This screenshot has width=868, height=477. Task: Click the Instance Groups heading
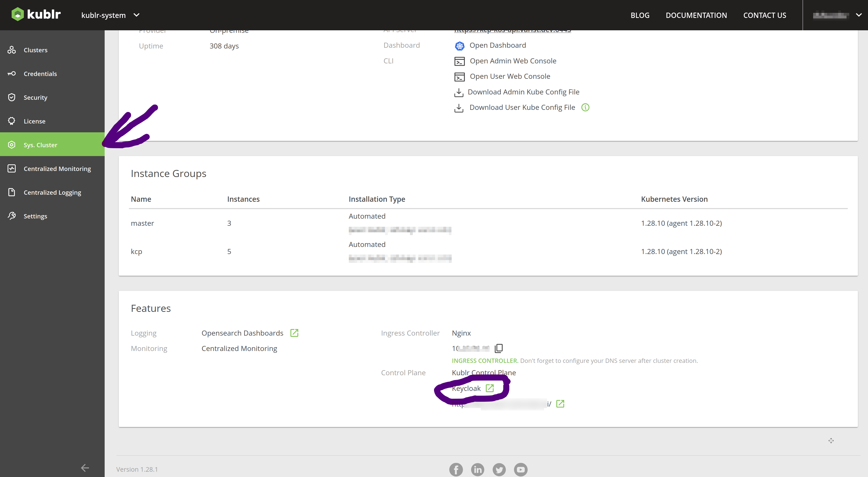point(169,173)
